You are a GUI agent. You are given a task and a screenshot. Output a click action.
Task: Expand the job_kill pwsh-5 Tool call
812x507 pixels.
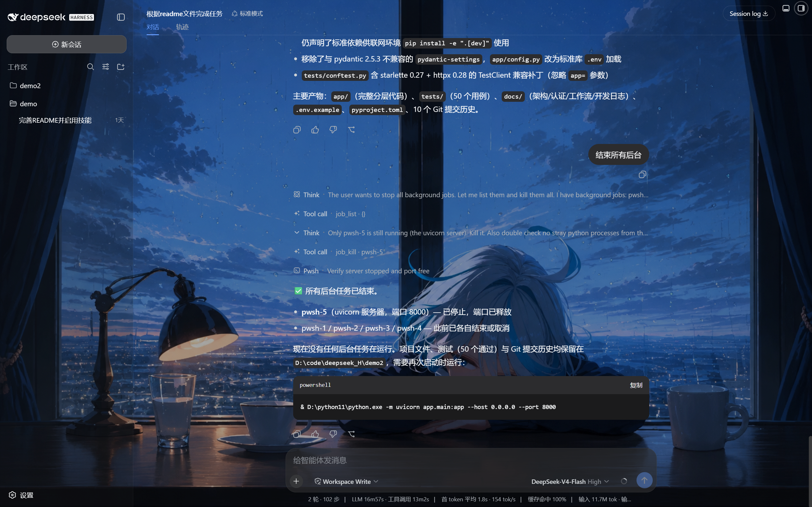pos(339,252)
